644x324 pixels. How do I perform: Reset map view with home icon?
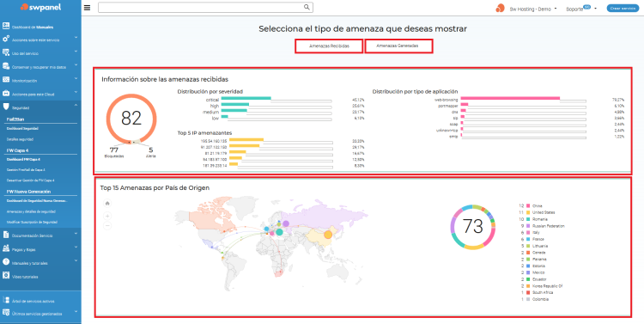pos(107,203)
